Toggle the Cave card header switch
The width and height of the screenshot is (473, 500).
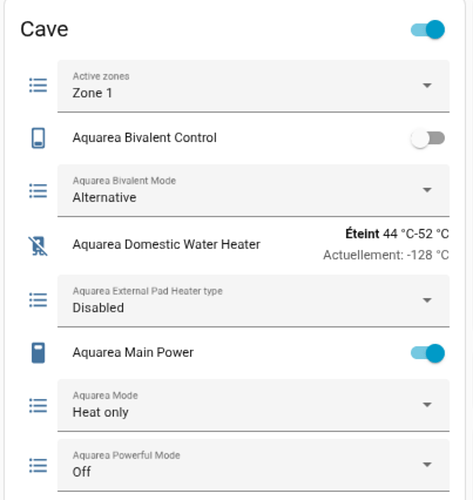pyautogui.click(x=428, y=30)
